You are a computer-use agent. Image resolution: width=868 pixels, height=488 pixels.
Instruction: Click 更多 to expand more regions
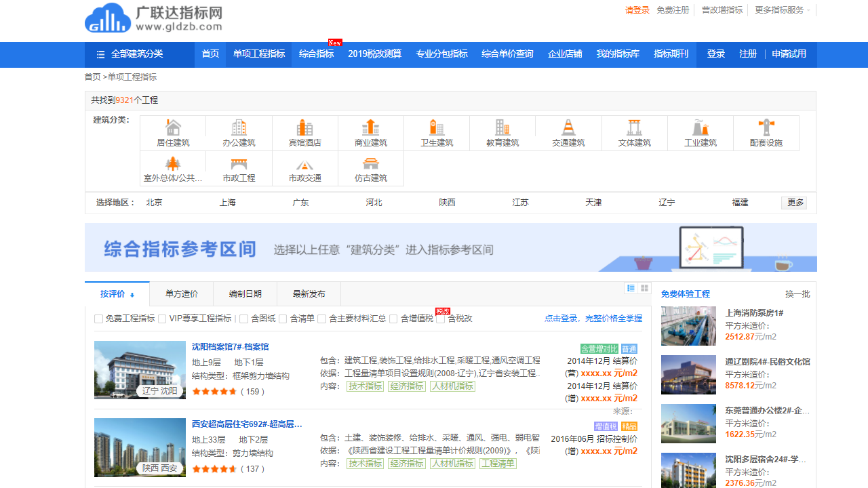coord(793,202)
